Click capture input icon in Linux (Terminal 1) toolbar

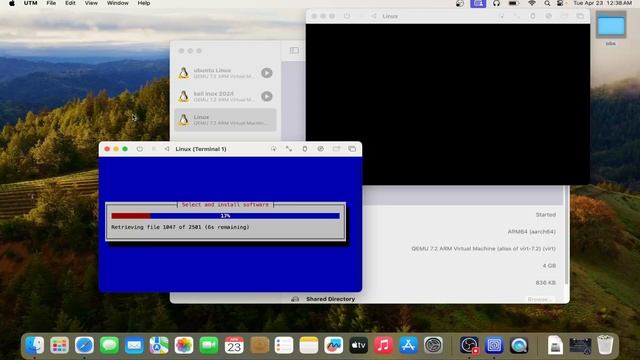coord(273,149)
